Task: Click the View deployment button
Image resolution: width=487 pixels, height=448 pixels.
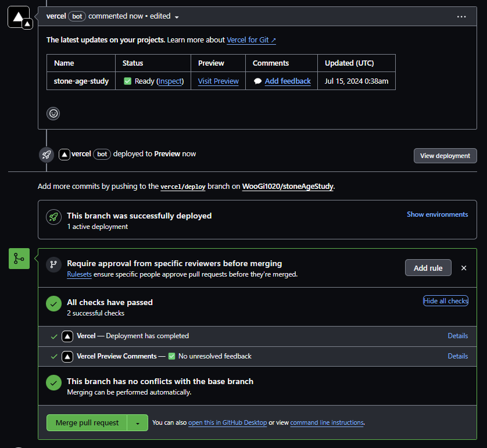Action: (x=445, y=156)
